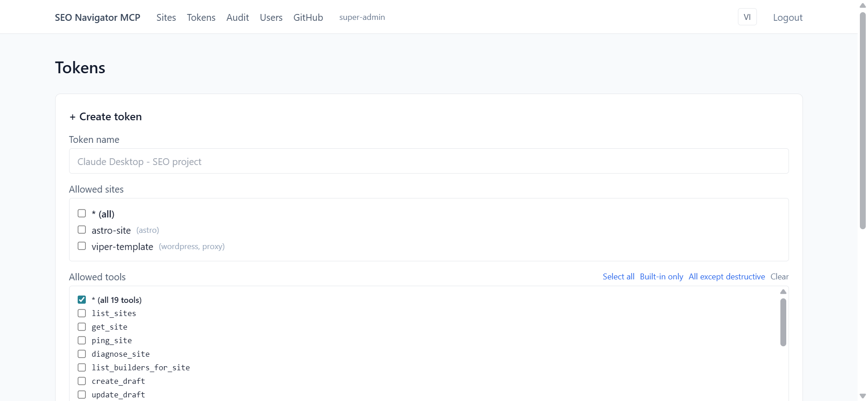Check the viper-template checkbox
The width and height of the screenshot is (868, 401).
82,246
